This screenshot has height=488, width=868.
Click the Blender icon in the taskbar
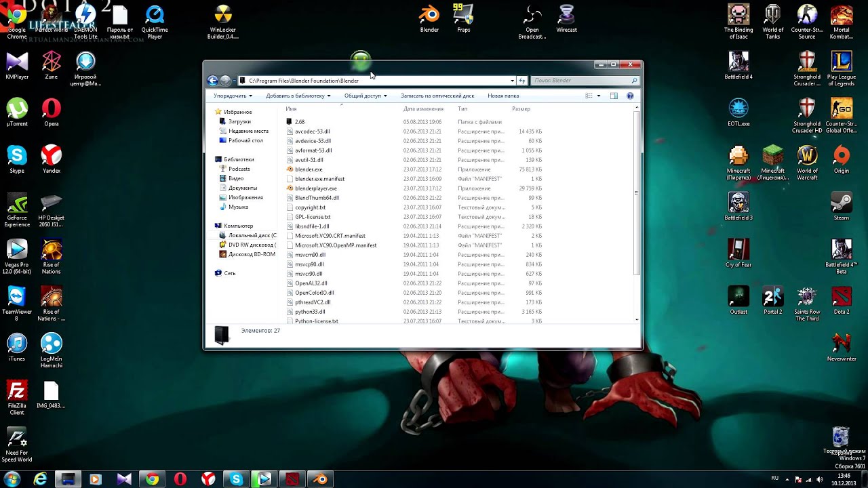(x=321, y=479)
